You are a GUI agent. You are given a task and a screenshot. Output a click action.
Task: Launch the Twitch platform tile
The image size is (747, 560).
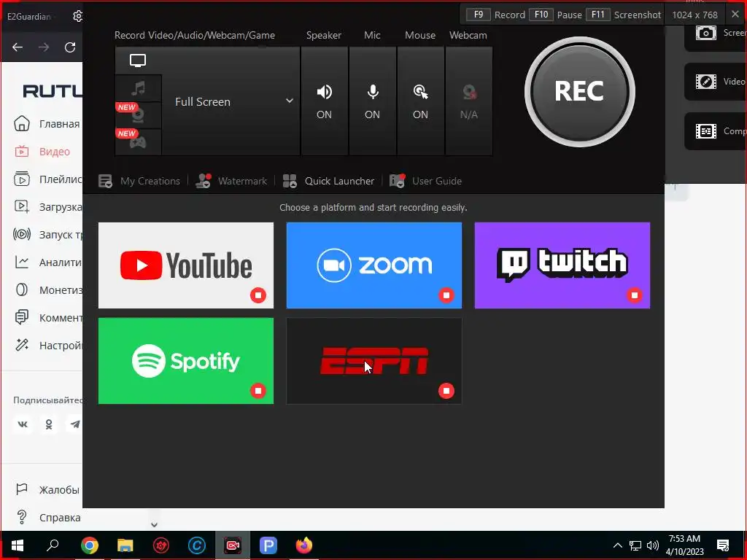[x=562, y=265]
